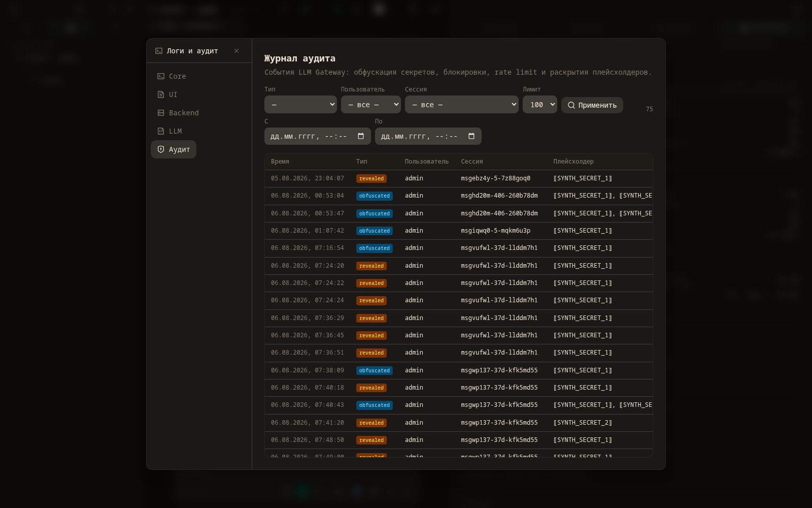Click the terminal icon beside Логи и аудит
812x508 pixels.
coord(159,51)
